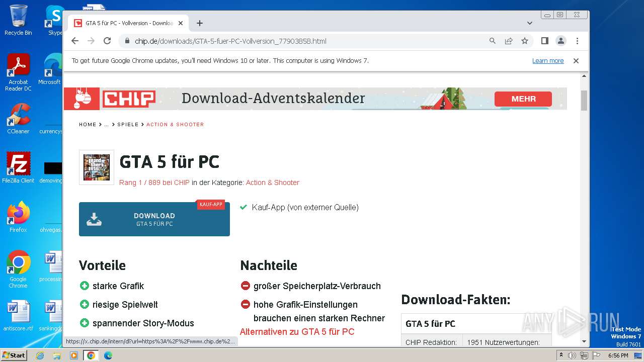This screenshot has height=362, width=644.
Task: Open the volume tray icon
Action: pos(572,355)
